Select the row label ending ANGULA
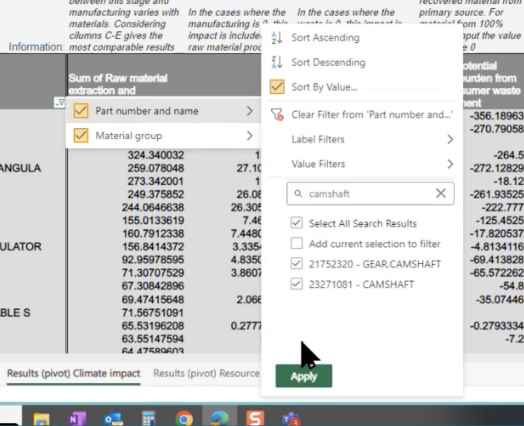 [20, 168]
